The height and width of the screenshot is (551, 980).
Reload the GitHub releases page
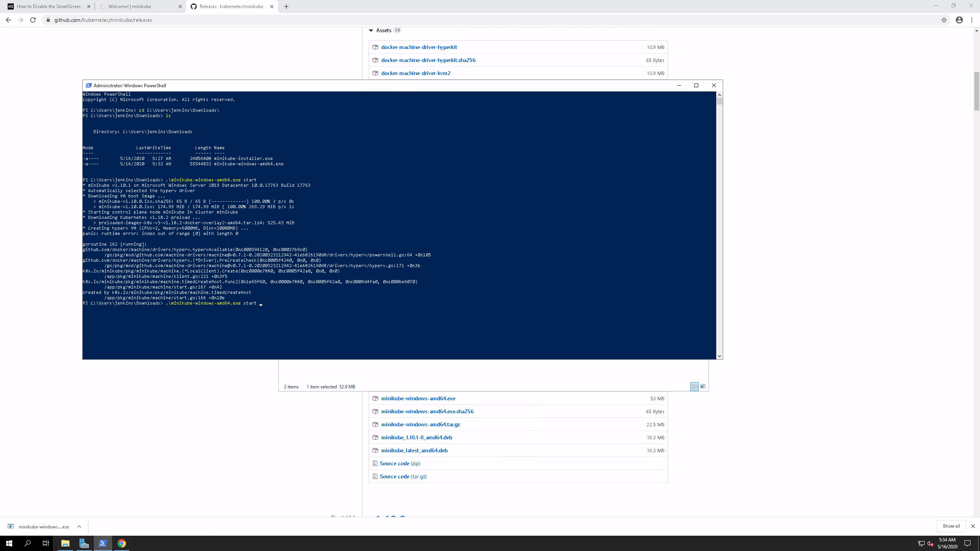33,20
